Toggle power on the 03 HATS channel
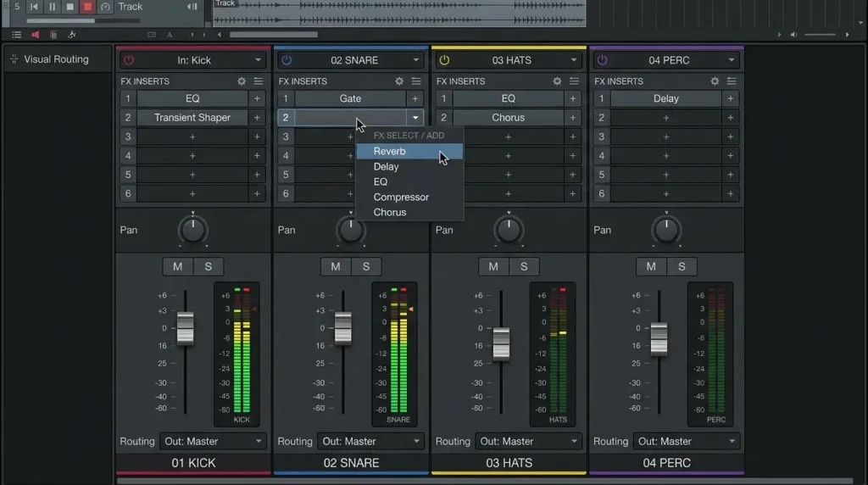Viewport: 868px width, 485px height. [444, 60]
